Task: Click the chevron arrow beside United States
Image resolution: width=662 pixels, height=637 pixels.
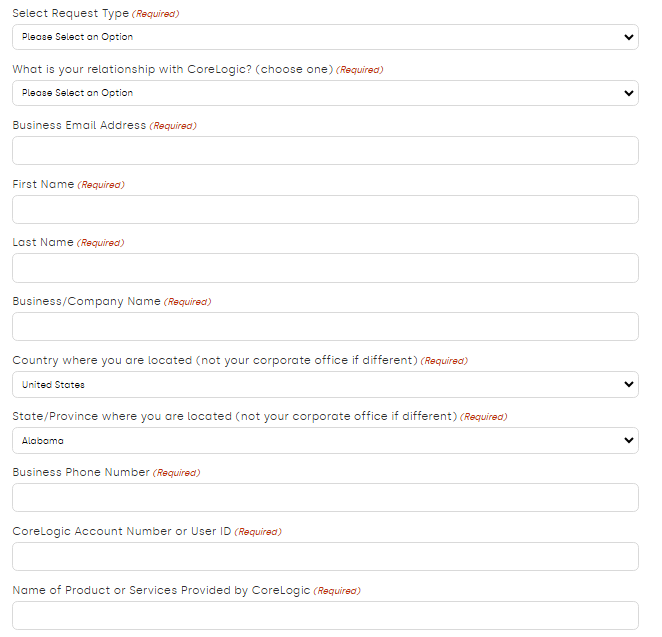Action: pyautogui.click(x=629, y=385)
